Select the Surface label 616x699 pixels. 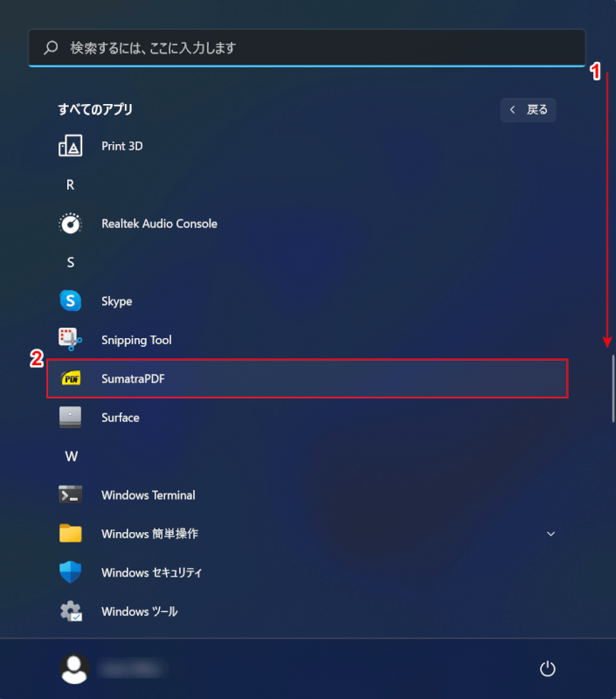(121, 418)
